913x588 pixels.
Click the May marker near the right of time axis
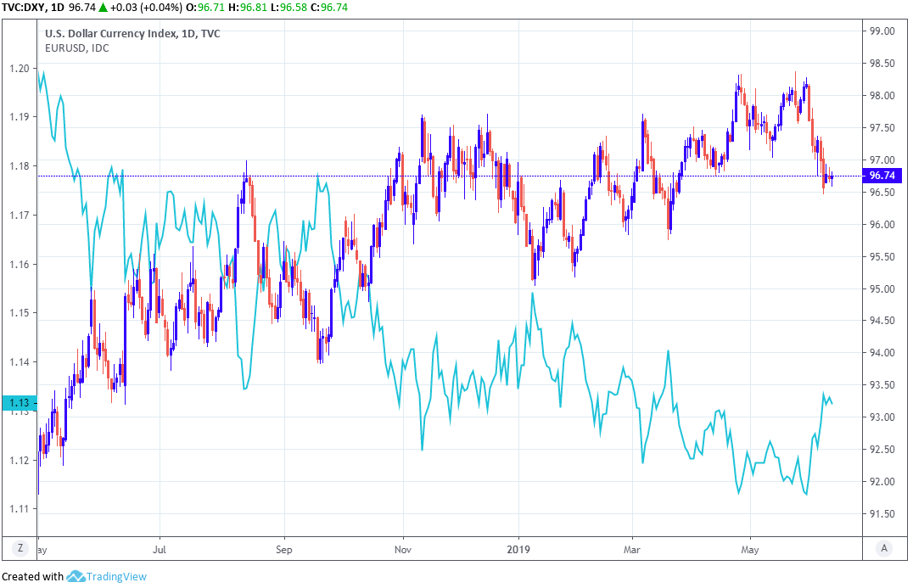[750, 549]
